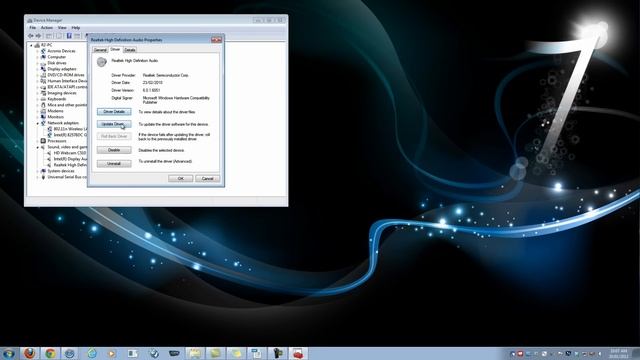
Task: Click Cancel in the Properties dialog
Action: coord(208,179)
